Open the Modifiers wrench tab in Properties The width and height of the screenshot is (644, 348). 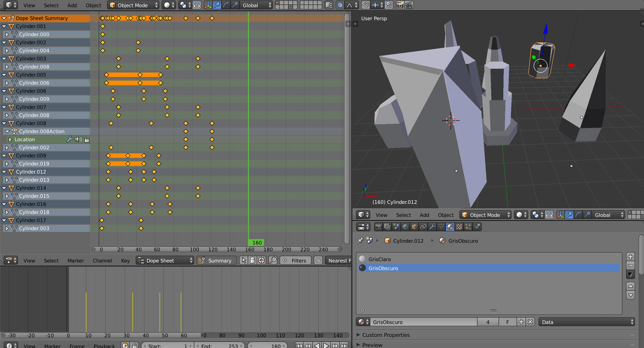click(x=432, y=227)
